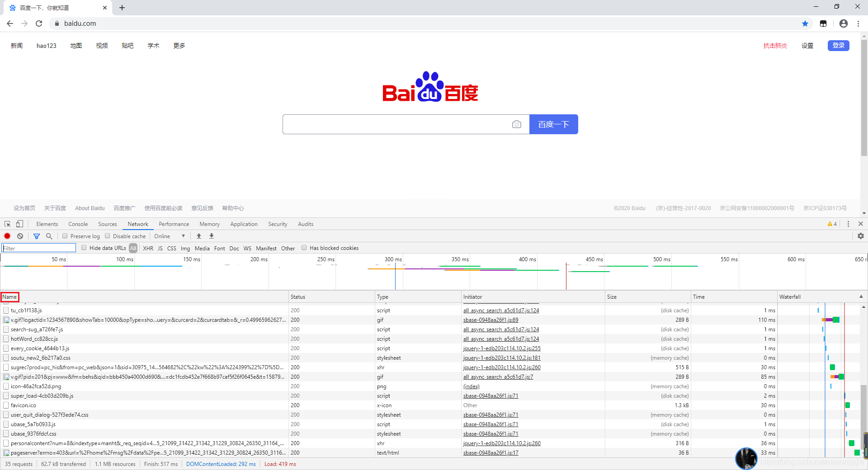Click the browser back arrow
Screen dimensions: 868x470
[10, 23]
